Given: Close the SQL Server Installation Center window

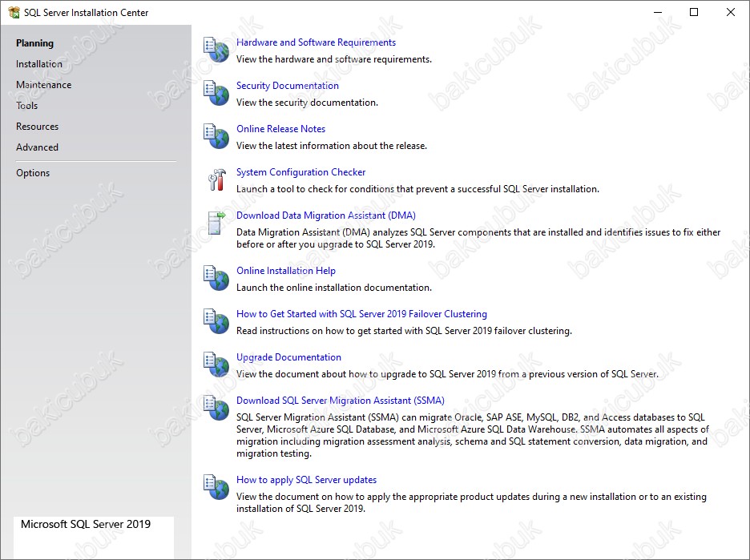Looking at the screenshot, I should 731,13.
